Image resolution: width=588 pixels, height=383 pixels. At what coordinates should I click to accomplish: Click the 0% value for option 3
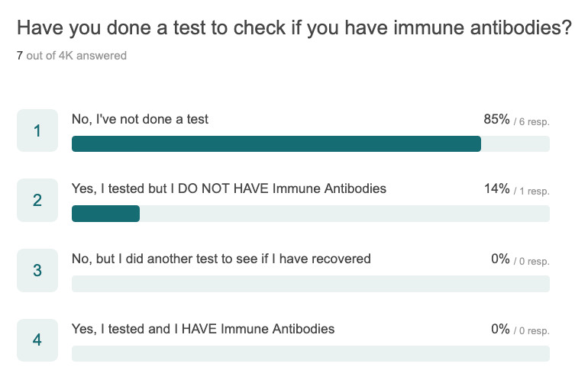pyautogui.click(x=500, y=259)
